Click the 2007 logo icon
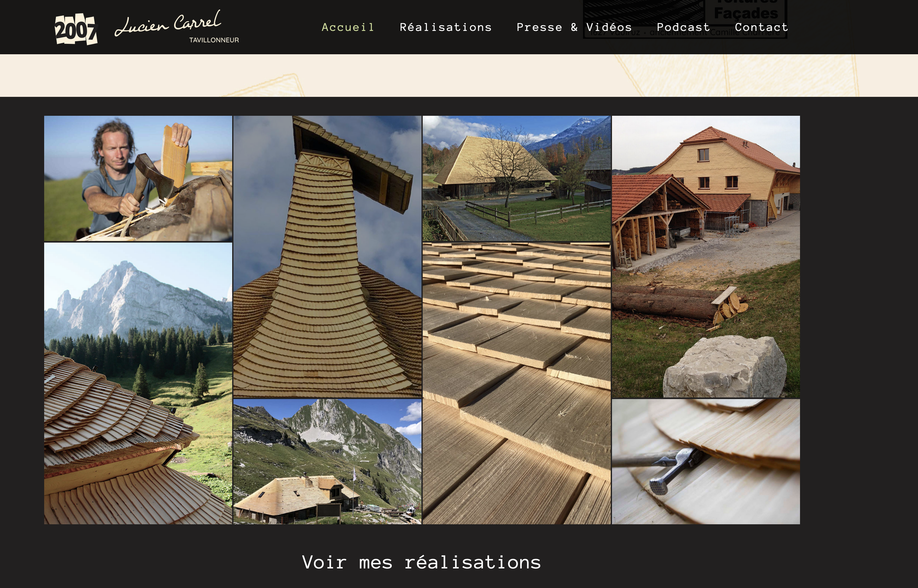 tap(76, 29)
